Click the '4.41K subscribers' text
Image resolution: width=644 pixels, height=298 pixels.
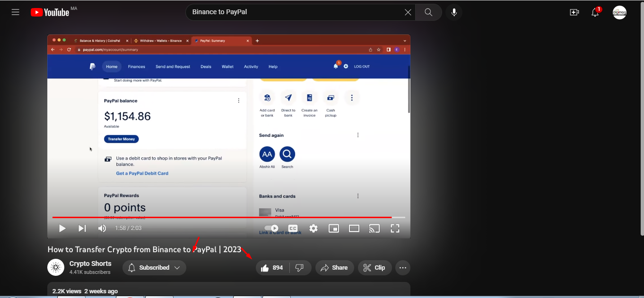tap(90, 272)
